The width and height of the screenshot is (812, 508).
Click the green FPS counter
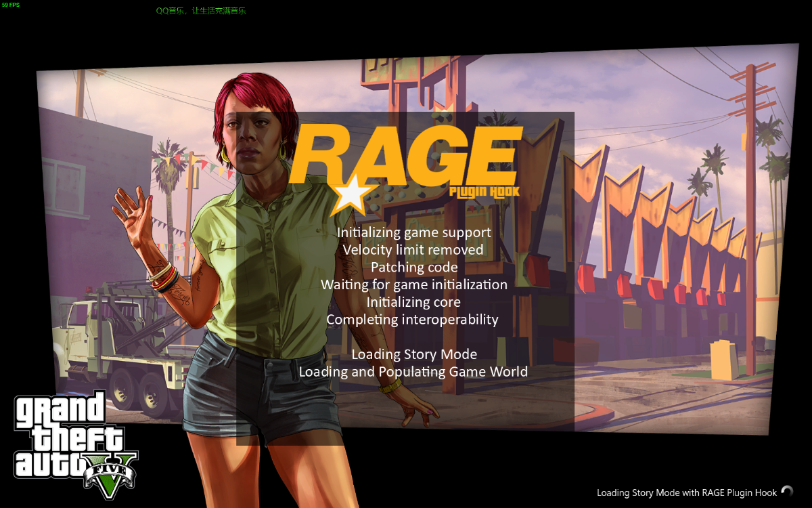pyautogui.click(x=10, y=5)
